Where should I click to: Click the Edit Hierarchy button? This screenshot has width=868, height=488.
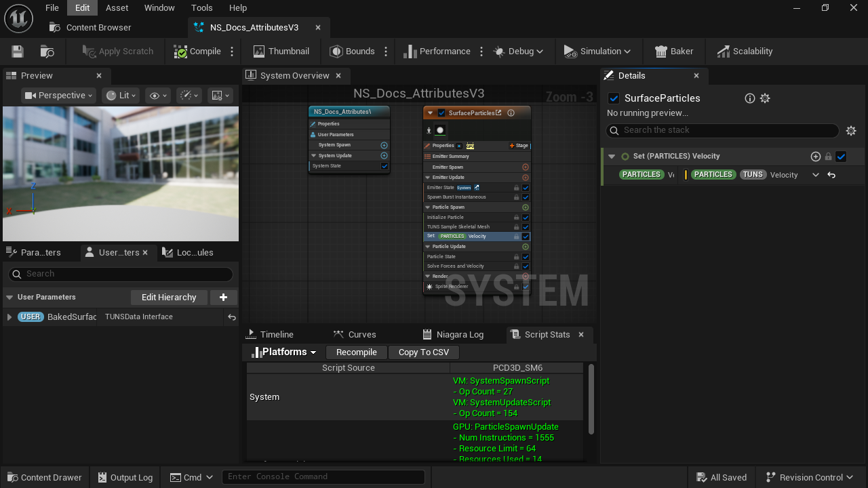point(169,297)
